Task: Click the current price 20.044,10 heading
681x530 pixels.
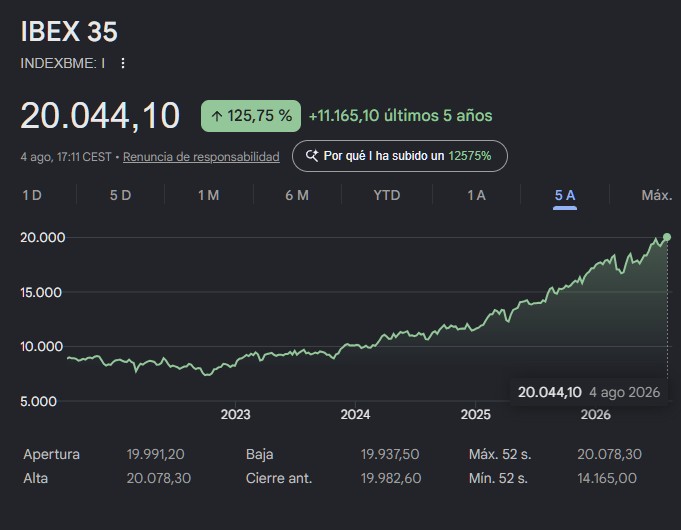Action: [100, 116]
